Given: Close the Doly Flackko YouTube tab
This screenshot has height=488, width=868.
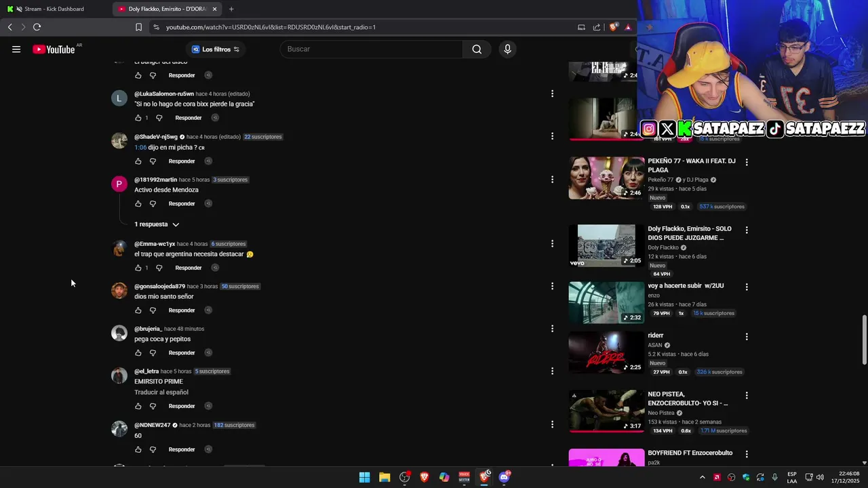Looking at the screenshot, I should point(215,9).
